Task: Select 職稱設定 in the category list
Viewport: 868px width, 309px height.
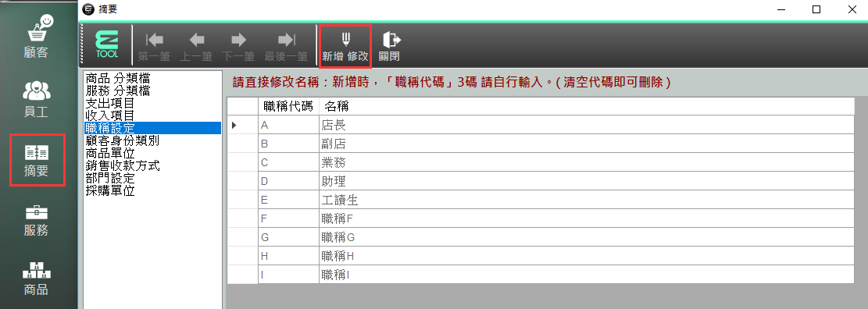Action: coord(152,128)
